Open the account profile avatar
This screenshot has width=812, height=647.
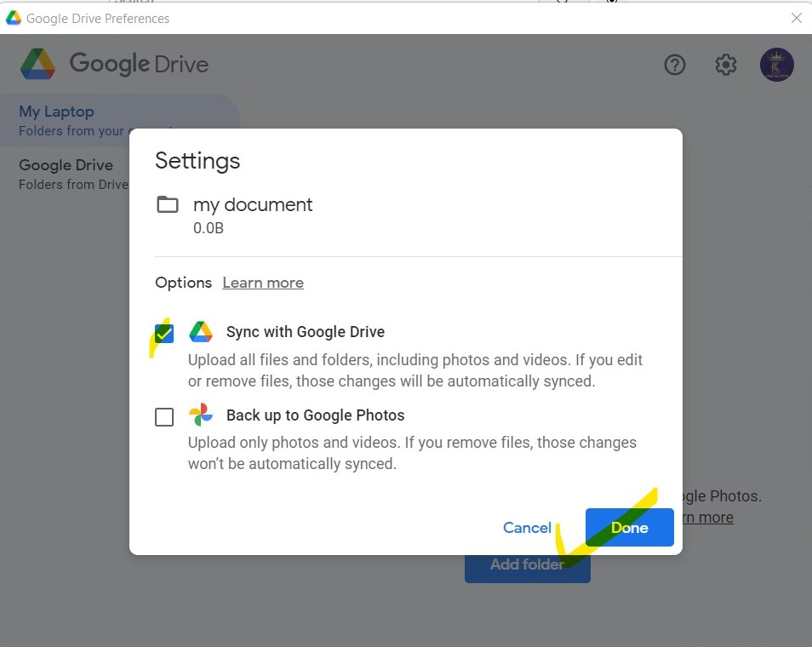point(776,65)
